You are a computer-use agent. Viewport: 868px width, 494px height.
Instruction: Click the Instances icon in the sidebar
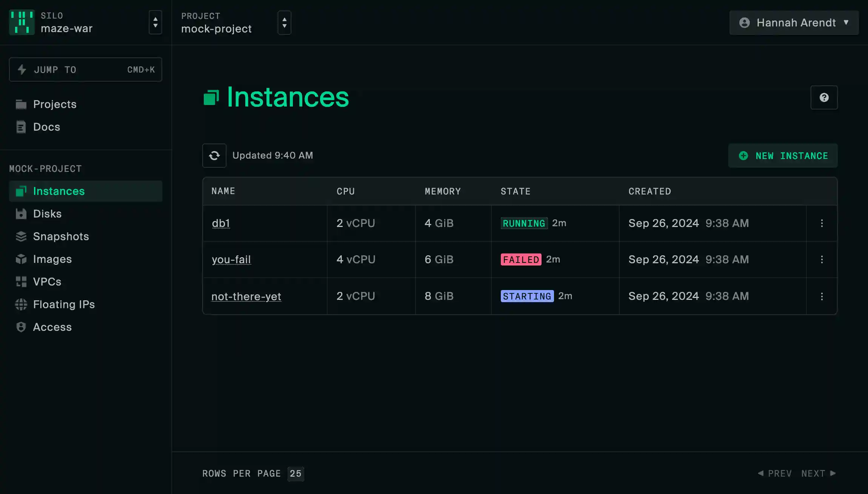pyautogui.click(x=21, y=191)
